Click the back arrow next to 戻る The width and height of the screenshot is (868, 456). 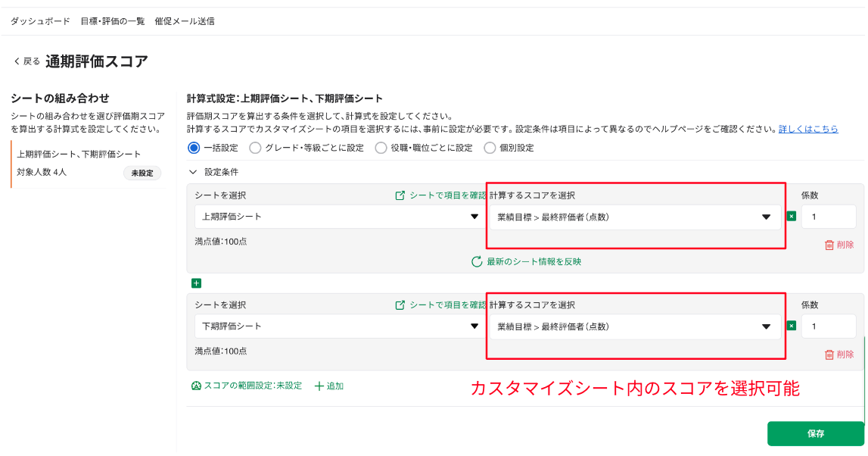(x=17, y=61)
